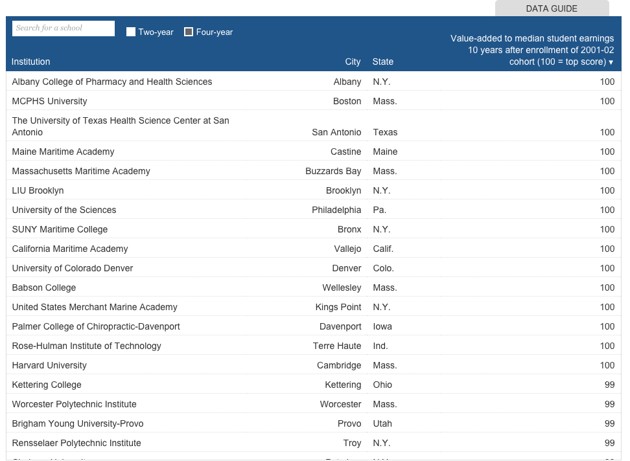Select Babson College
This screenshot has height=461, width=630.
[x=44, y=288]
